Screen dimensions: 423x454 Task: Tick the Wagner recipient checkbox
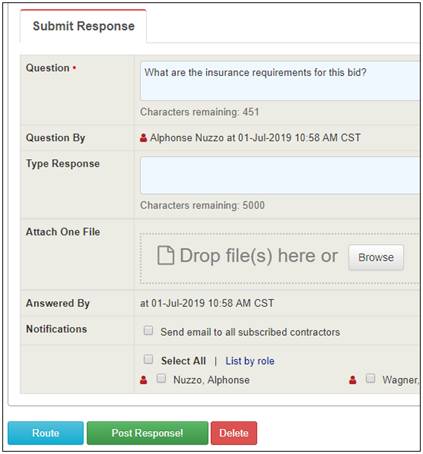coord(370,378)
